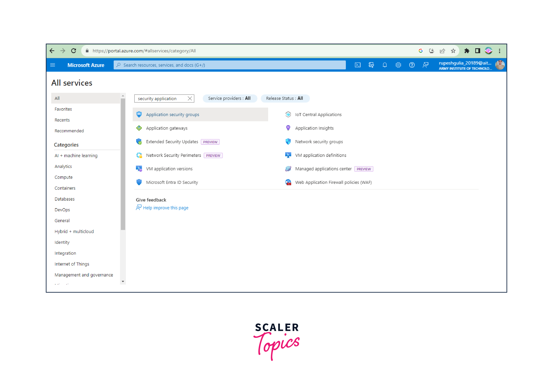Open Release Status filter dropdown
Viewport: 553px width, 392px height.
(x=285, y=98)
